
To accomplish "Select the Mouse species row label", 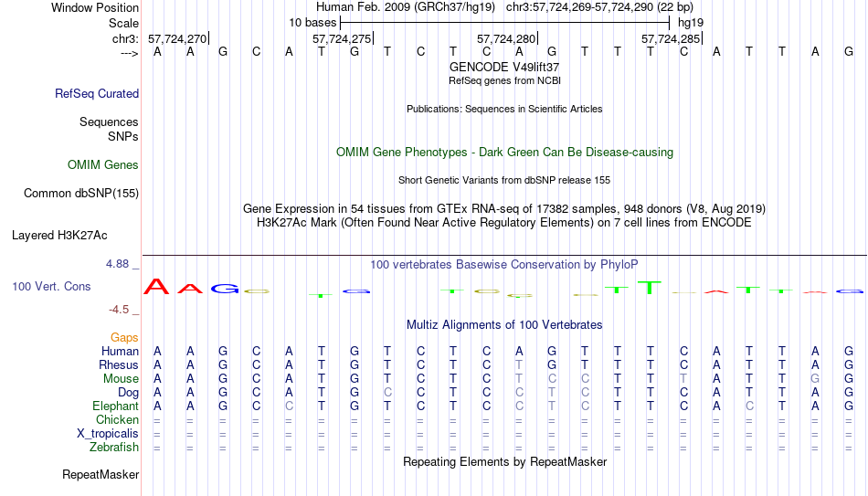I will point(121,379).
